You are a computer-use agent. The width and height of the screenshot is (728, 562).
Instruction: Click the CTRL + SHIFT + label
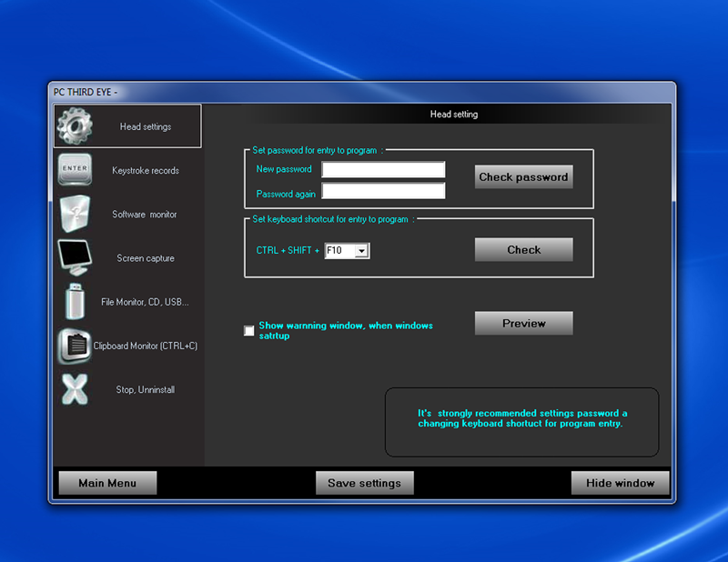288,250
